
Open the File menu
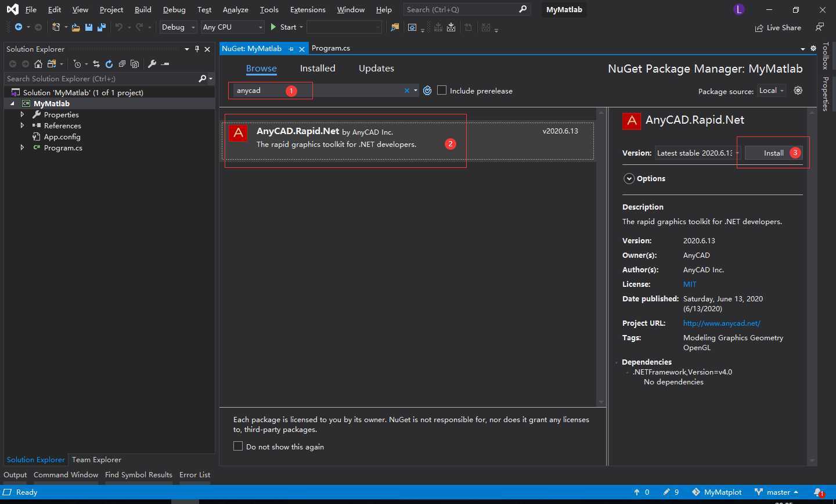(x=31, y=10)
